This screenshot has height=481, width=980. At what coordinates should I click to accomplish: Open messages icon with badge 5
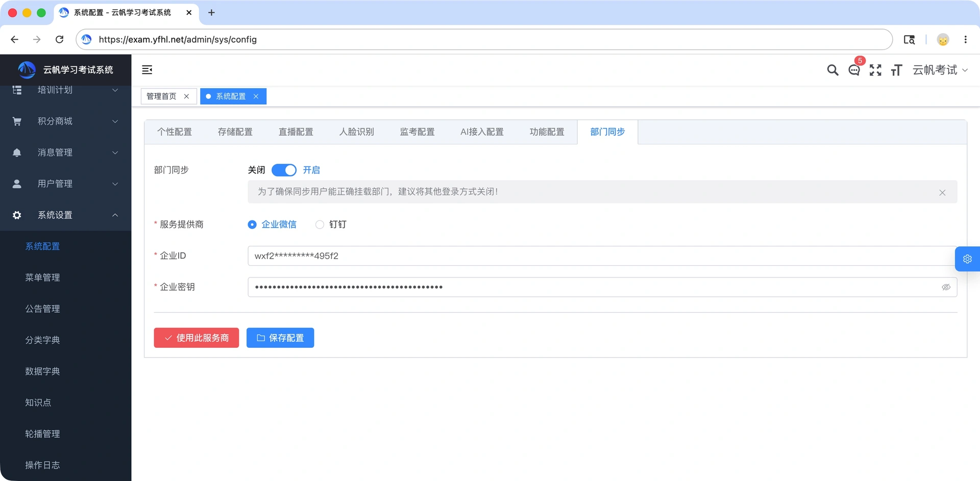point(854,70)
